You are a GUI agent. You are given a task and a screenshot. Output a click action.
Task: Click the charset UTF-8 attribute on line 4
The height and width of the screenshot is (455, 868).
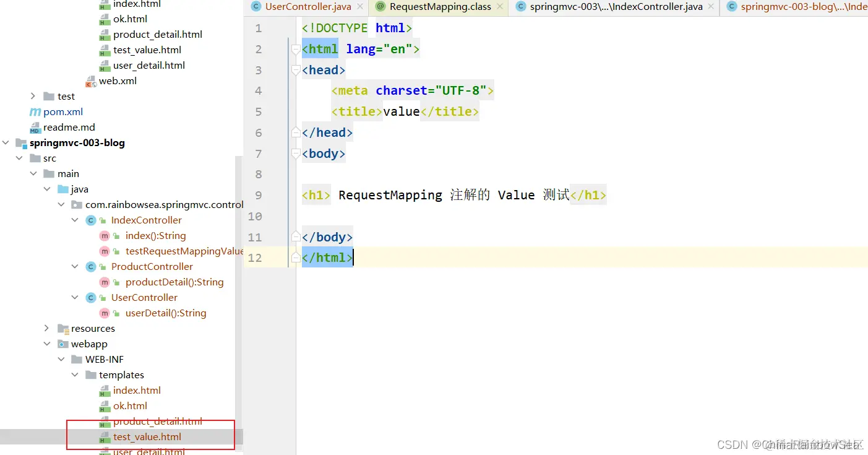click(431, 91)
